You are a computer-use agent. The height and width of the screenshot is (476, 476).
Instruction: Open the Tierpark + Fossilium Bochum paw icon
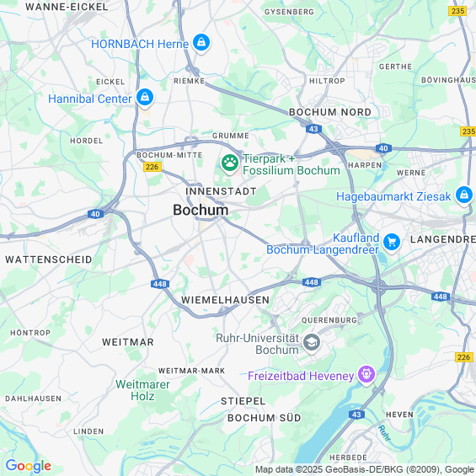click(230, 163)
